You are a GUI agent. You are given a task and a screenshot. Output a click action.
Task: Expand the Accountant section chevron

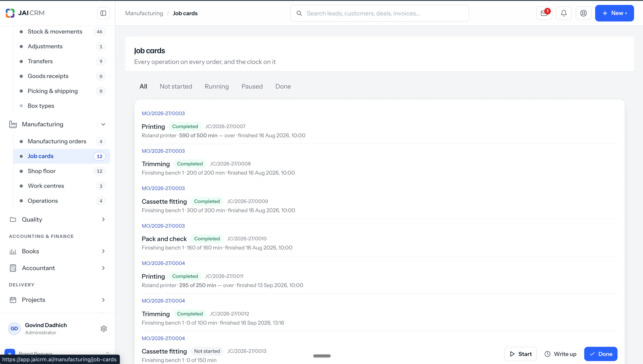[103, 268]
